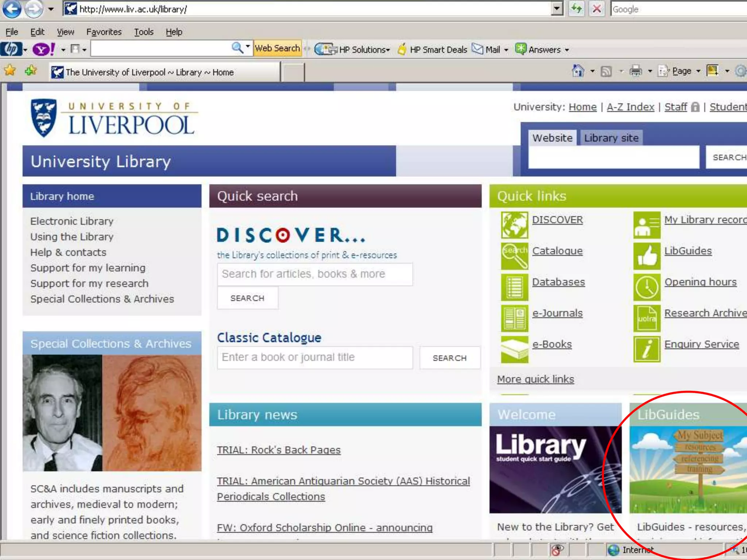Click the Discover articles search field

(315, 274)
